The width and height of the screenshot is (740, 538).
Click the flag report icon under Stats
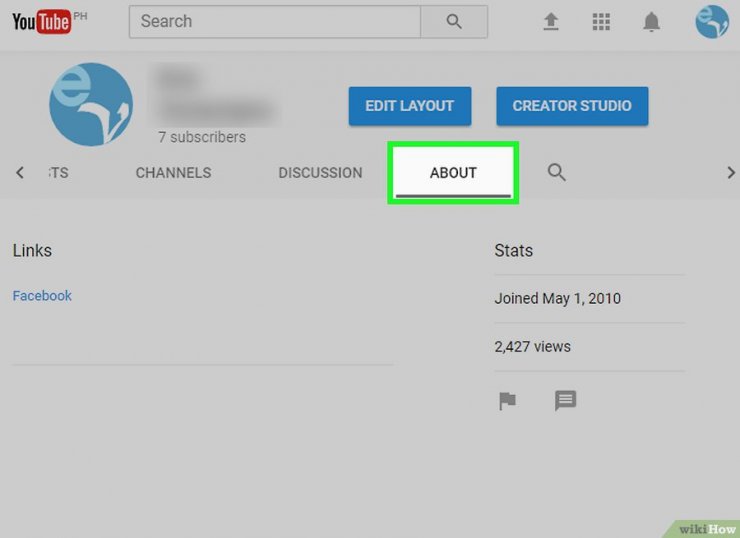[x=508, y=401]
